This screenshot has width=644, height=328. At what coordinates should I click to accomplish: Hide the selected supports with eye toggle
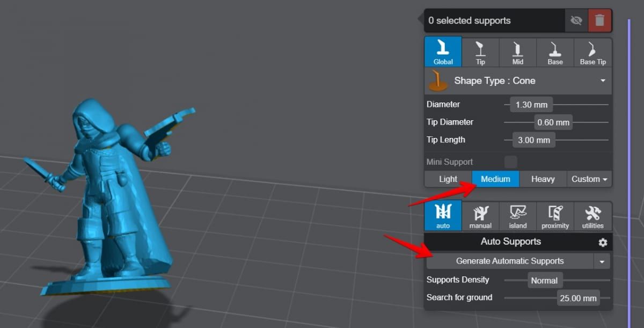pos(576,20)
